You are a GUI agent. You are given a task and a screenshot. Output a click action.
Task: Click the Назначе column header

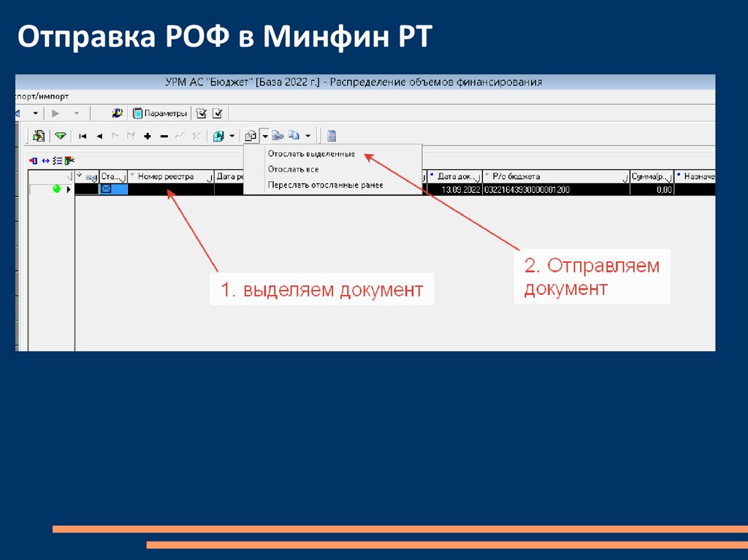(x=695, y=177)
